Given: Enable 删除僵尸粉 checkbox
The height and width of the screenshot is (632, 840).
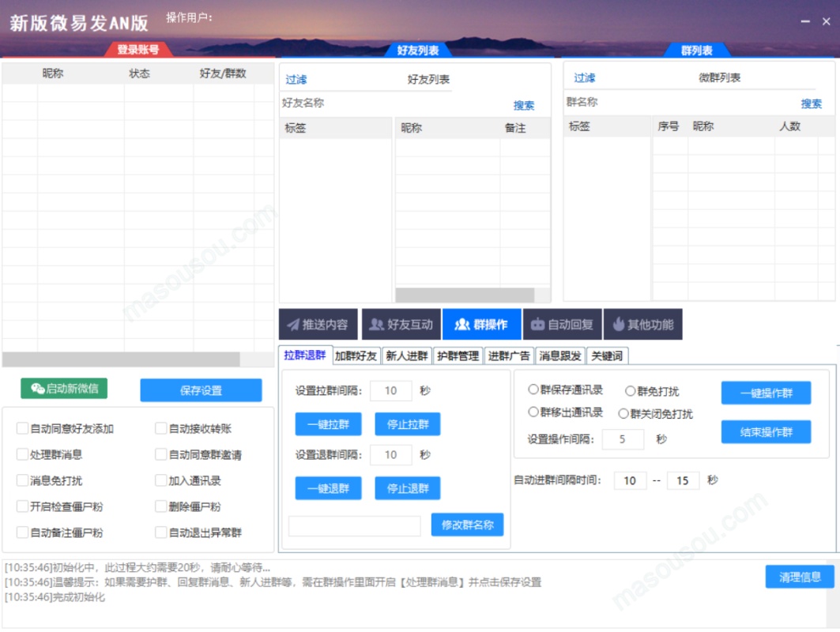Looking at the screenshot, I should [160, 506].
